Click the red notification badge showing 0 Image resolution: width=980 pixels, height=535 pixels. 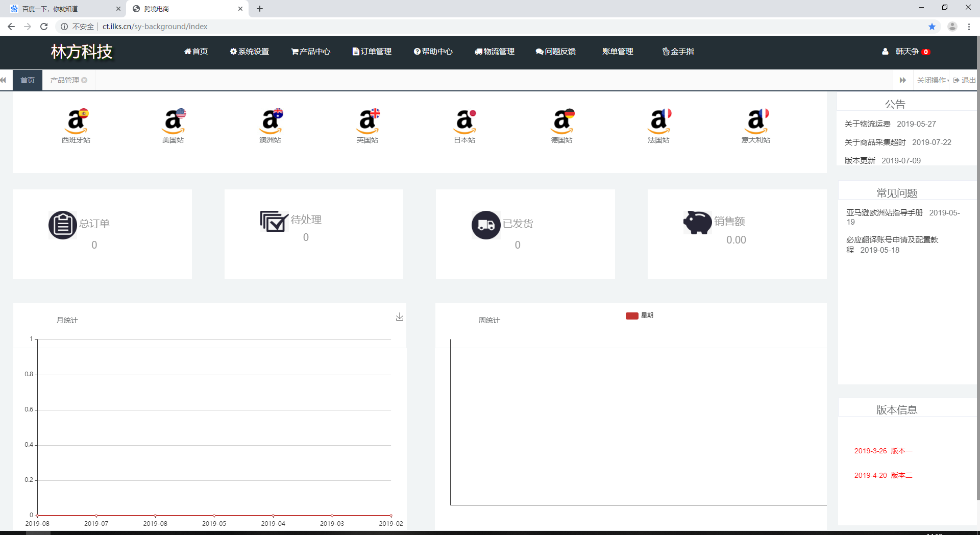tap(926, 52)
